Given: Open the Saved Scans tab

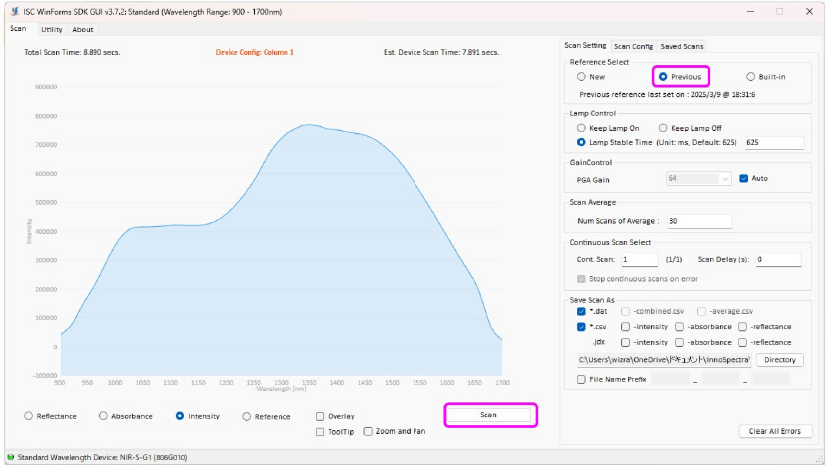Looking at the screenshot, I should tap(681, 46).
